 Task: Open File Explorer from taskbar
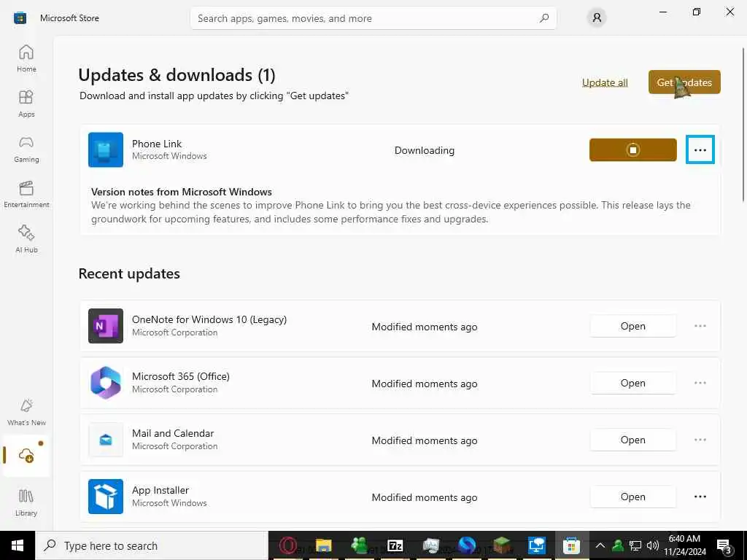323,545
